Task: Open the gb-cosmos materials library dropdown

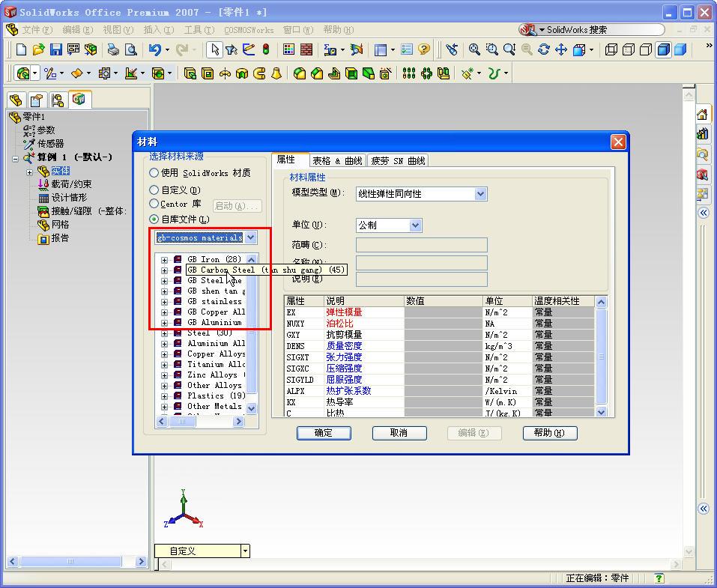Action: [250, 237]
